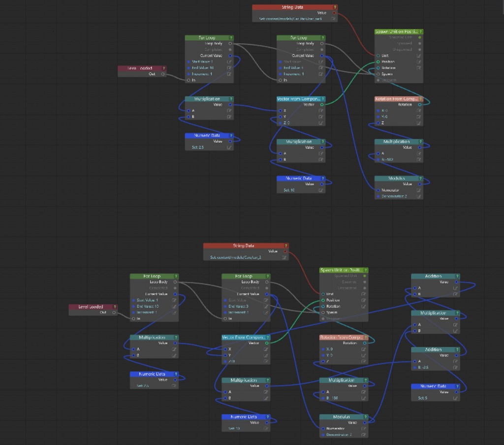Click the help icon on Vector From Components node
This screenshot has height=445, width=504.
pos(324,98)
